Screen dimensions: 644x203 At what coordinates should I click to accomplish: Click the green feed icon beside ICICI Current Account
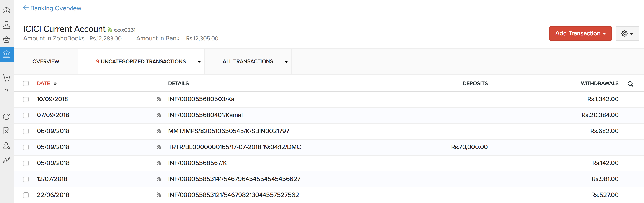110,30
